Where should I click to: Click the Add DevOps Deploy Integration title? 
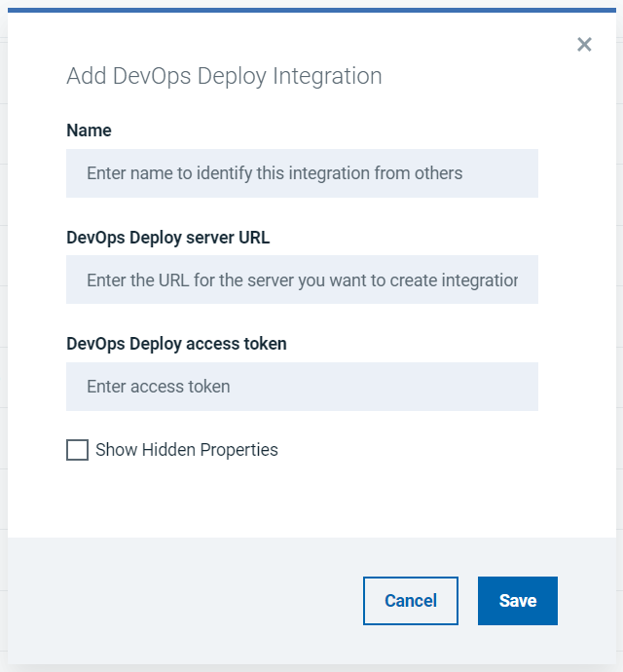coord(224,76)
